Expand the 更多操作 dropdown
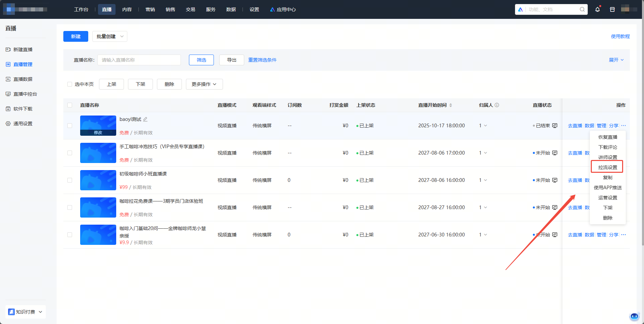Screen dimensions: 644x324 coord(204,84)
